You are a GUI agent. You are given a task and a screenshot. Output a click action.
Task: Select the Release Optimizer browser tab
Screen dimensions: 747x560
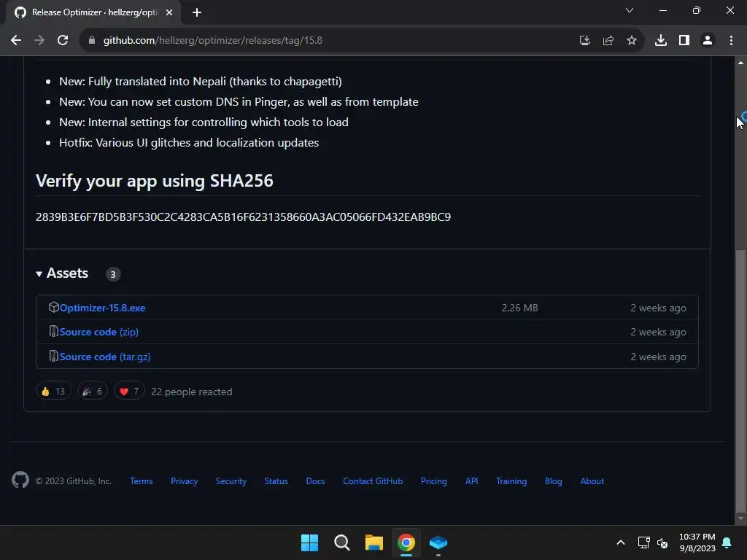coord(93,12)
